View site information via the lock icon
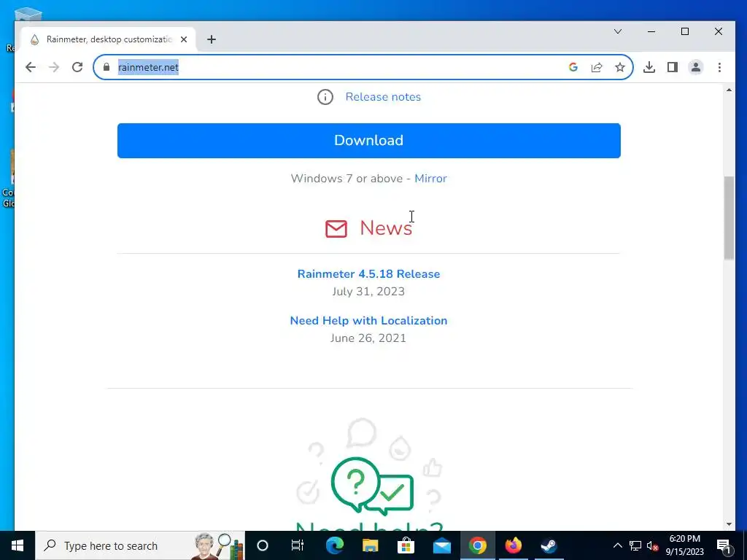The width and height of the screenshot is (747, 560). tap(107, 67)
